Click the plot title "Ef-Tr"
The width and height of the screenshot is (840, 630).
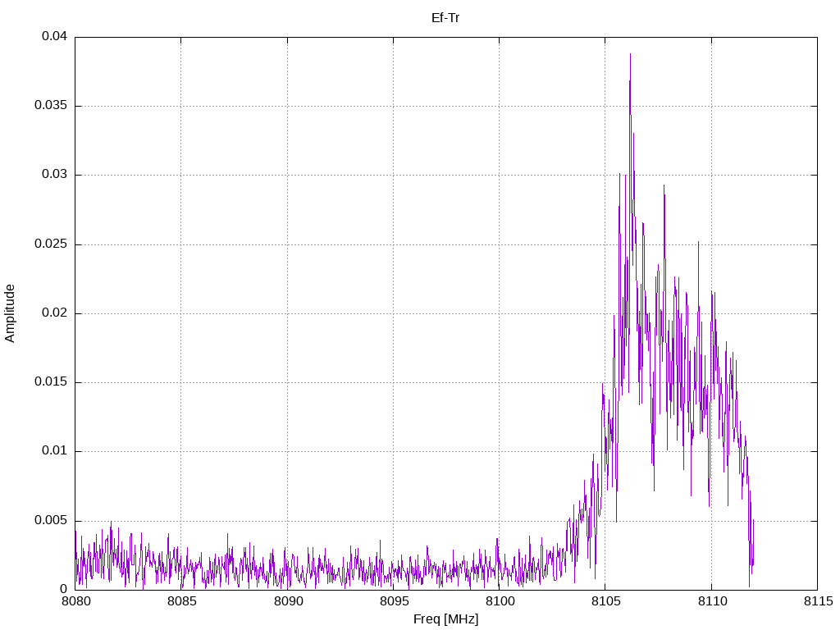click(x=445, y=17)
